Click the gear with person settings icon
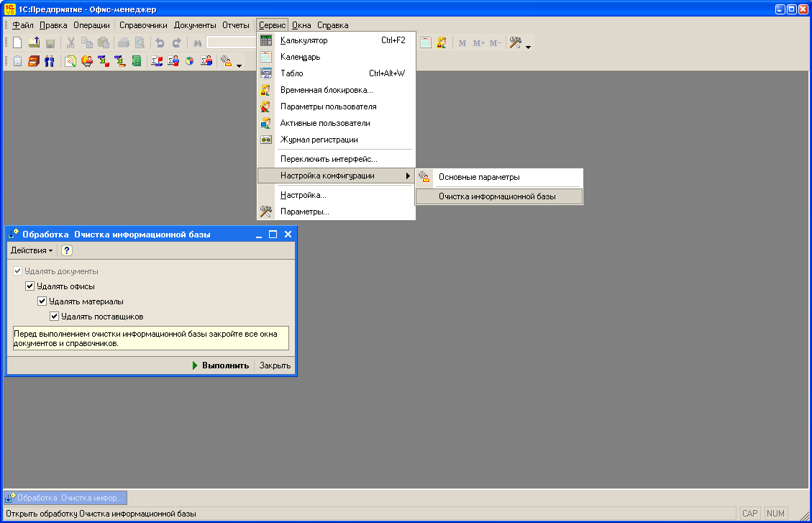The image size is (812, 523). (x=227, y=61)
